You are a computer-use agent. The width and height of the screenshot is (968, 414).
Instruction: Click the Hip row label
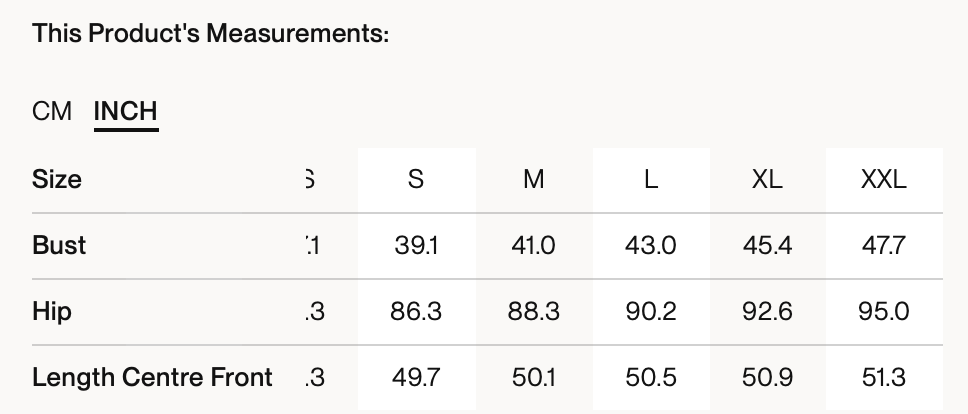pyautogui.click(x=52, y=312)
